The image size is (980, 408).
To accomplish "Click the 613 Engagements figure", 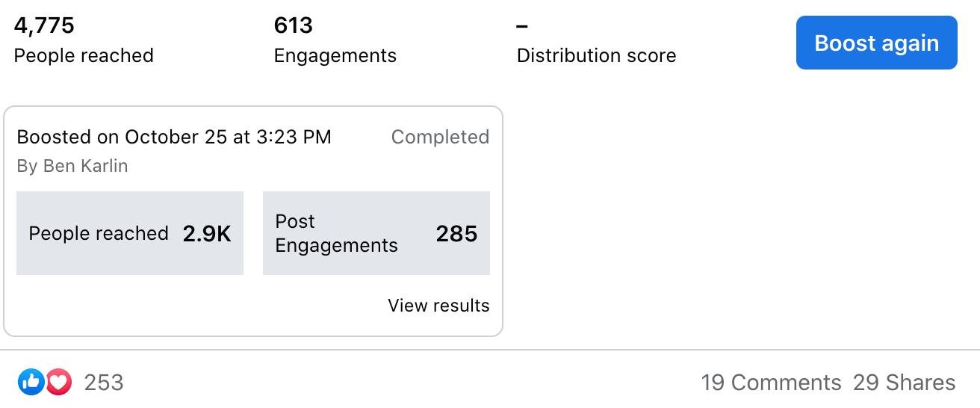I will coord(294,26).
